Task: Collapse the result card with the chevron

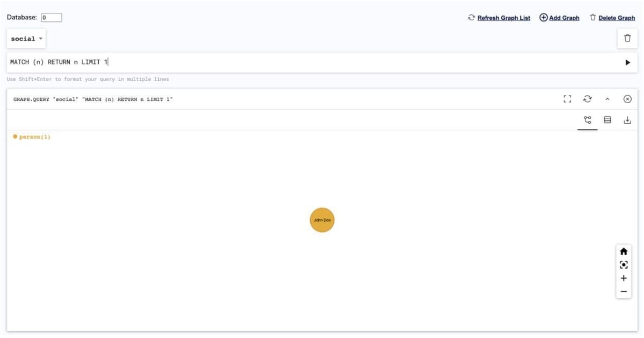Action: tap(608, 99)
